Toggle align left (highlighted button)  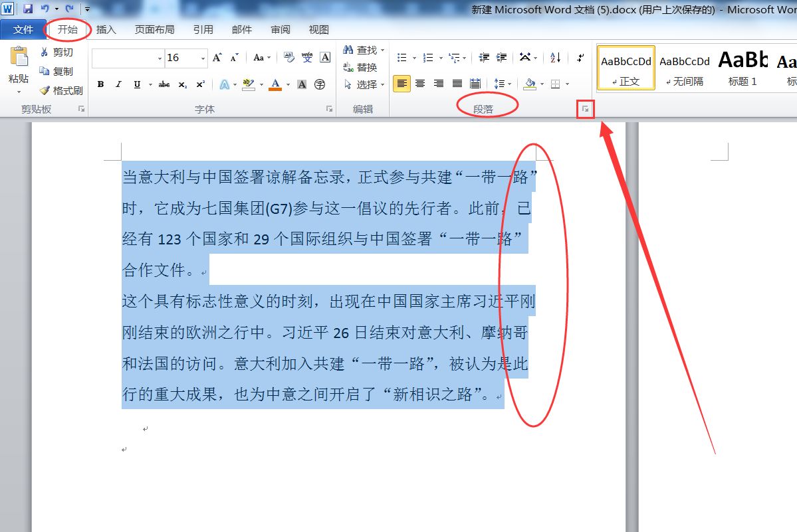tap(401, 84)
